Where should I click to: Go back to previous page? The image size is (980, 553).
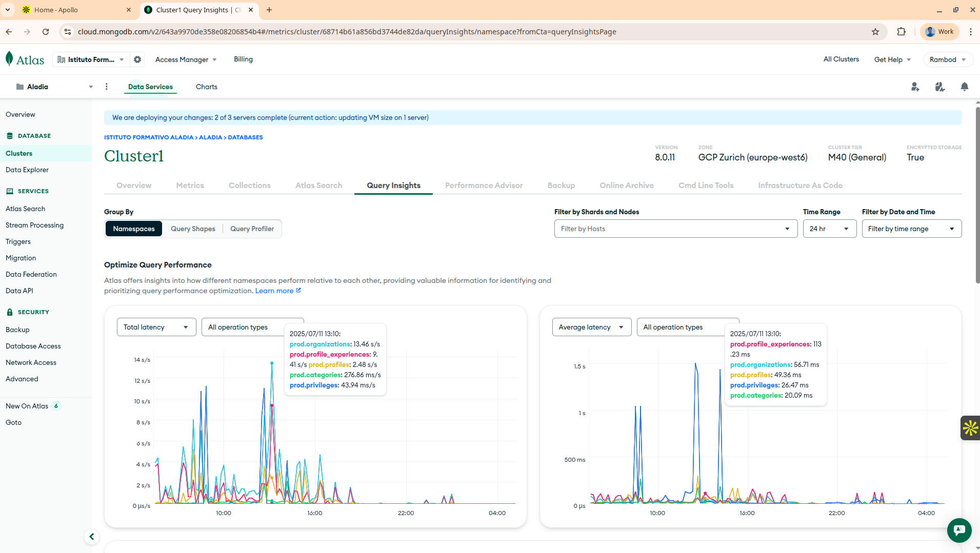[9, 32]
